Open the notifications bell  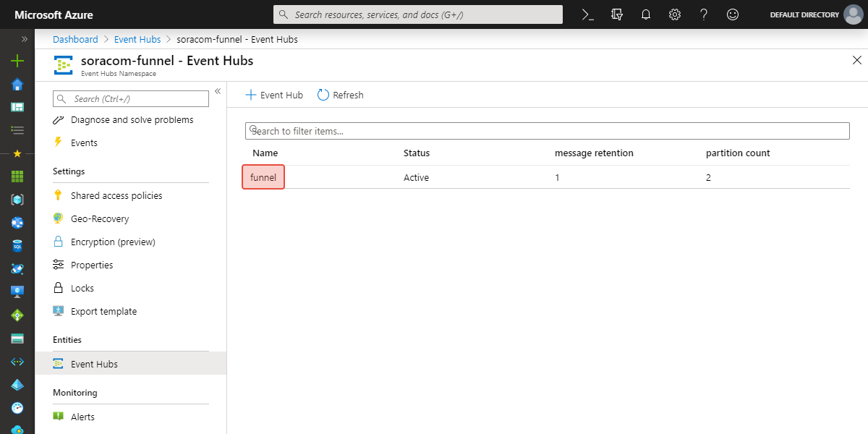(646, 14)
